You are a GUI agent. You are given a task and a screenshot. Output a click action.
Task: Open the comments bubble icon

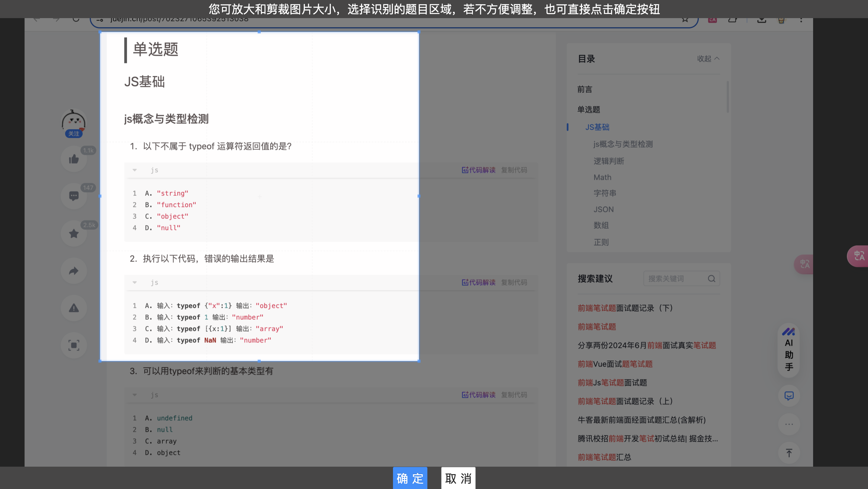pos(74,196)
